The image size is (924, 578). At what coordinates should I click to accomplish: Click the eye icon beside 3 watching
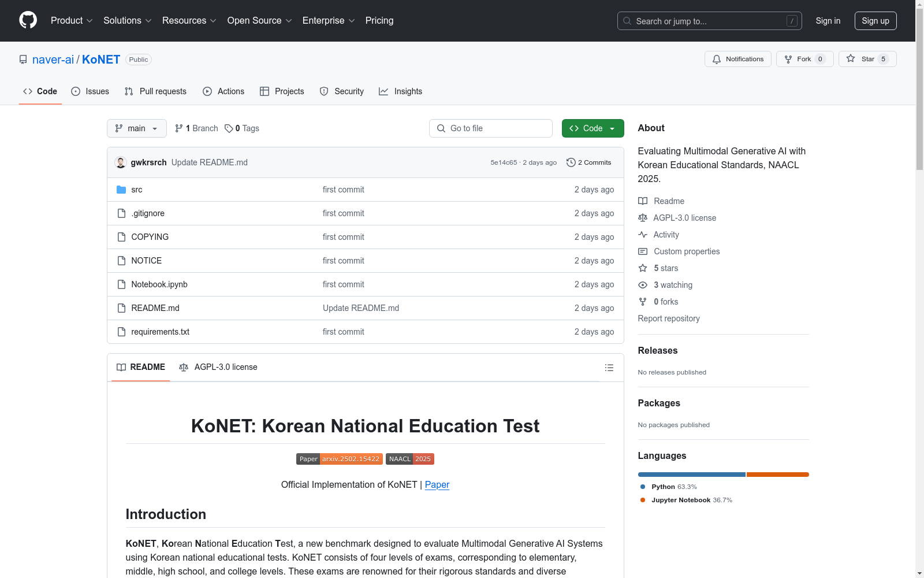[643, 285]
